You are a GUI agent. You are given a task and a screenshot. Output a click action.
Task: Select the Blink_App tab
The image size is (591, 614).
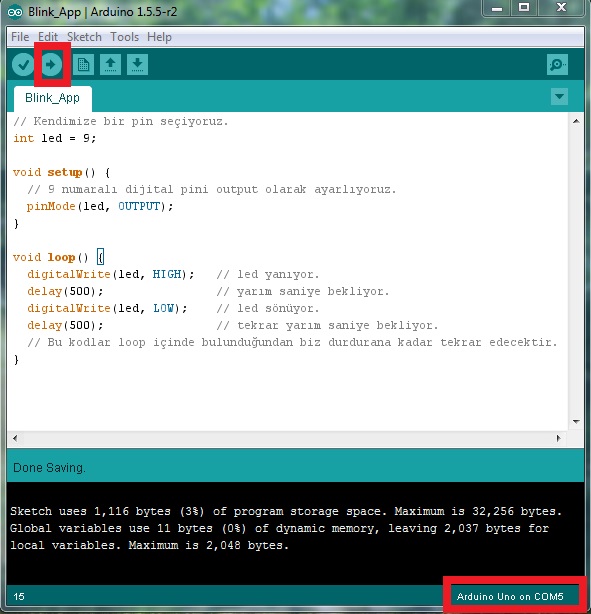click(x=52, y=98)
